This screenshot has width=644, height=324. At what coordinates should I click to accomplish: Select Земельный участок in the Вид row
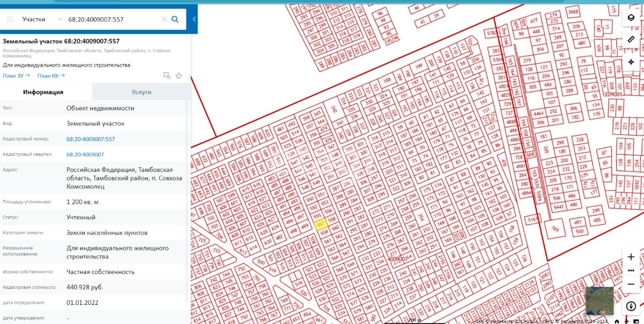point(95,123)
